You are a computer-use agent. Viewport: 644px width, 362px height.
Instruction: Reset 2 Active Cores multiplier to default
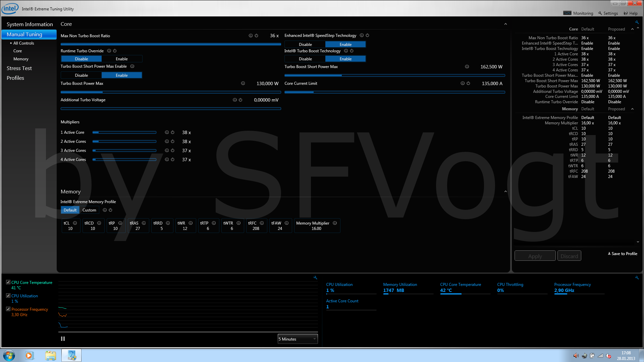[172, 141]
